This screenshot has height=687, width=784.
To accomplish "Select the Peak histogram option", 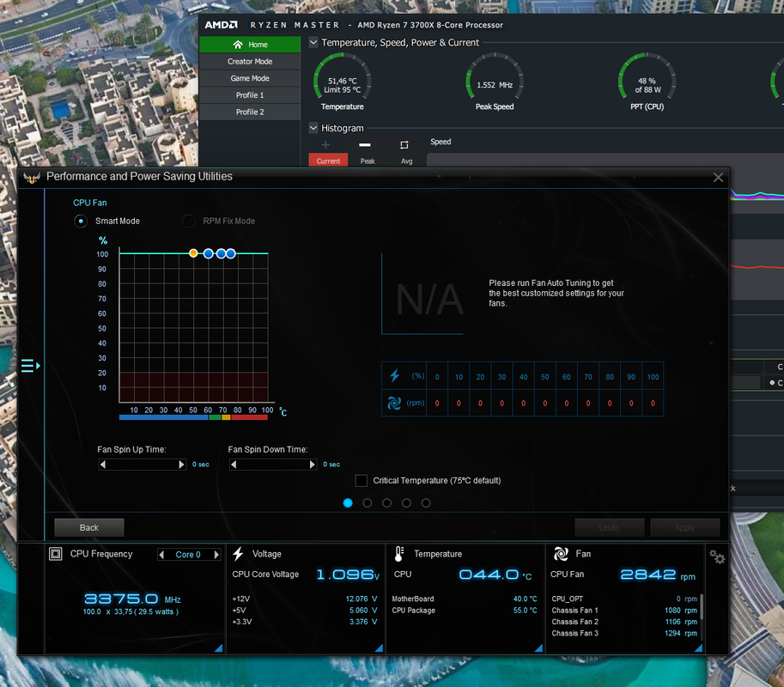I will tap(368, 161).
